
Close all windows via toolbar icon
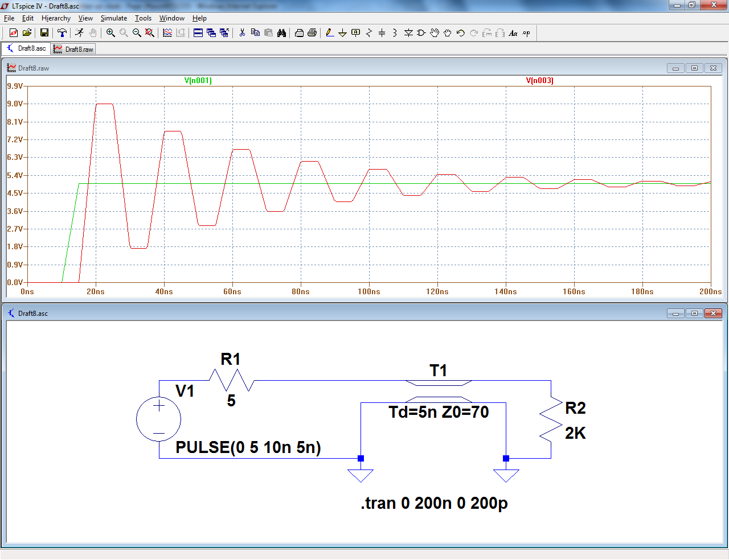click(224, 33)
